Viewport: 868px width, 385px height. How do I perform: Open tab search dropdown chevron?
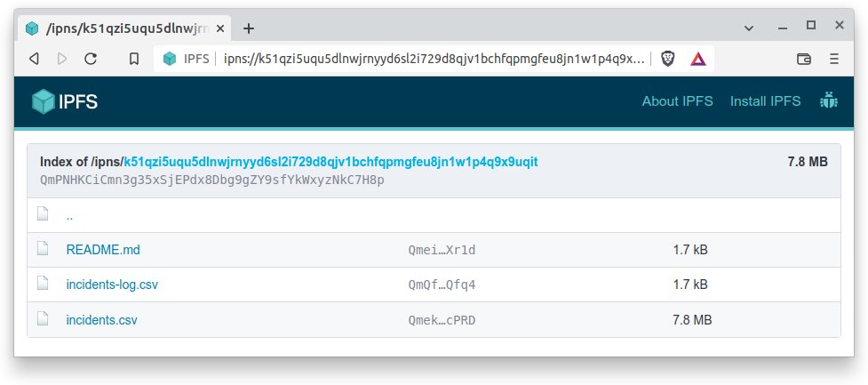pyautogui.click(x=748, y=28)
